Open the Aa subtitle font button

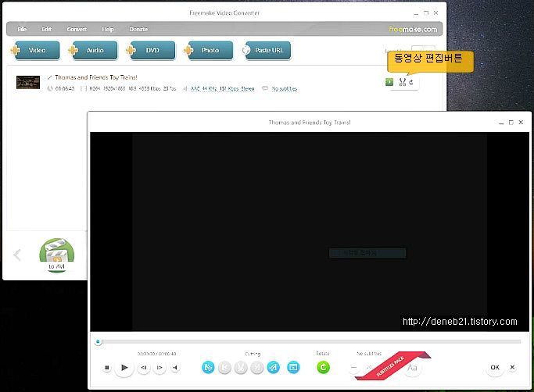pos(412,368)
